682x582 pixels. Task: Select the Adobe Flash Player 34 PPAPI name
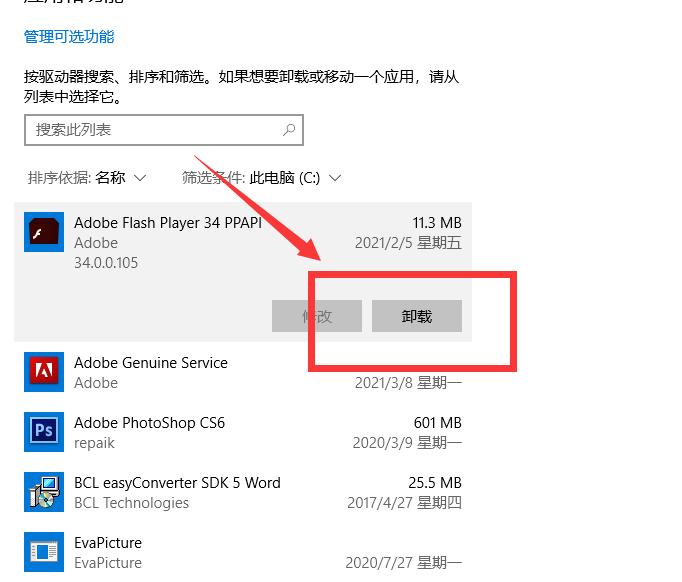(168, 223)
